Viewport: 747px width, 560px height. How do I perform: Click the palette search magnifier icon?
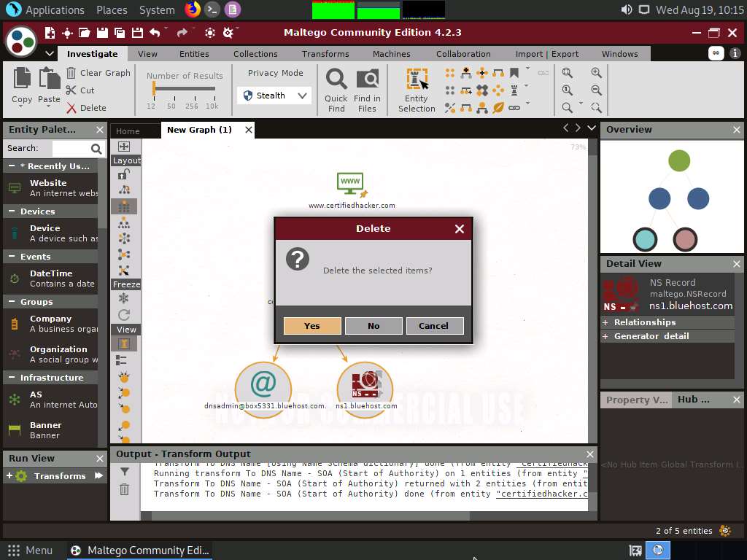pos(96,149)
